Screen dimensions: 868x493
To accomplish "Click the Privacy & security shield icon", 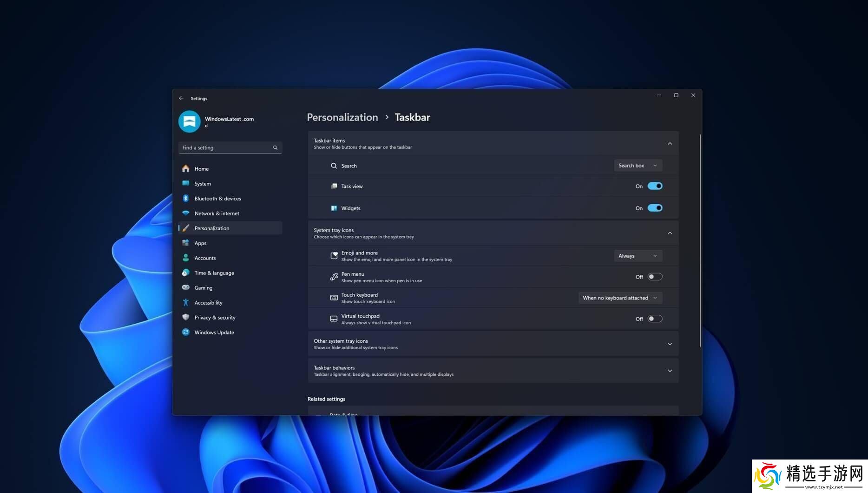I will coord(186,318).
